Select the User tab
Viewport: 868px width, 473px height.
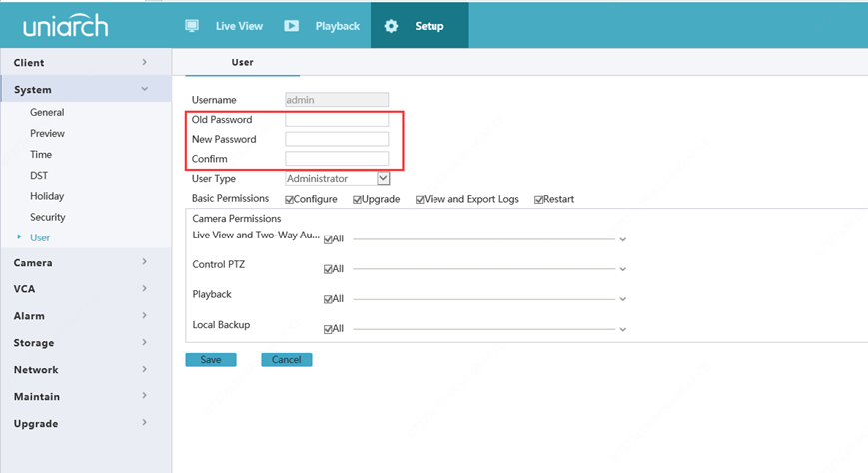tap(242, 62)
